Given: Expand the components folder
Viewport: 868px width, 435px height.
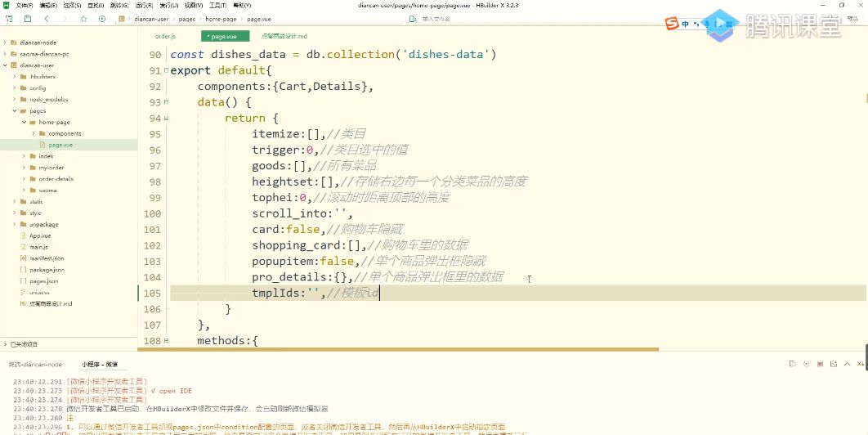Looking at the screenshot, I should (x=34, y=133).
